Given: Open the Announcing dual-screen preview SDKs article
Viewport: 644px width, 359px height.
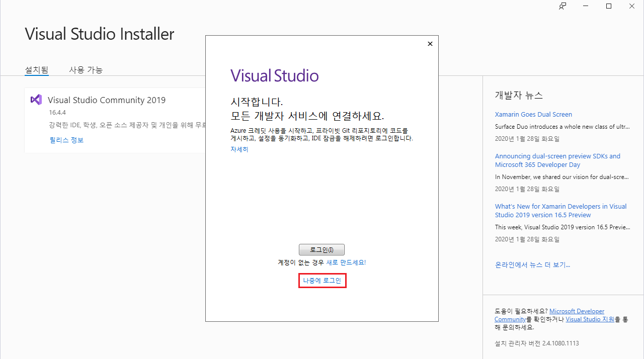Looking at the screenshot, I should (557, 160).
